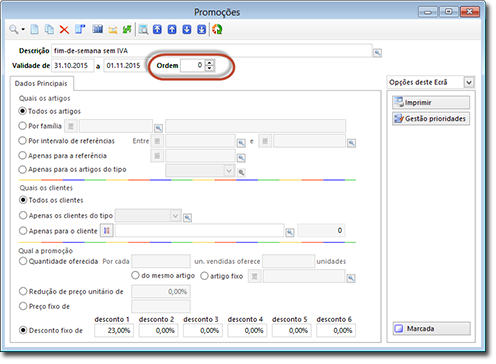The height and width of the screenshot is (364, 496).
Task: Click the list icon right after Entre label
Action: pos(157,141)
